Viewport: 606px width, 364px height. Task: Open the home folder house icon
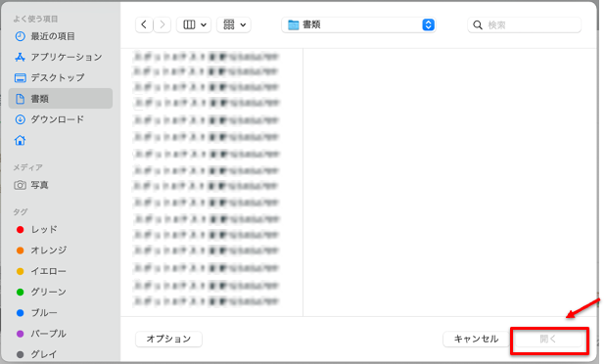click(x=21, y=140)
